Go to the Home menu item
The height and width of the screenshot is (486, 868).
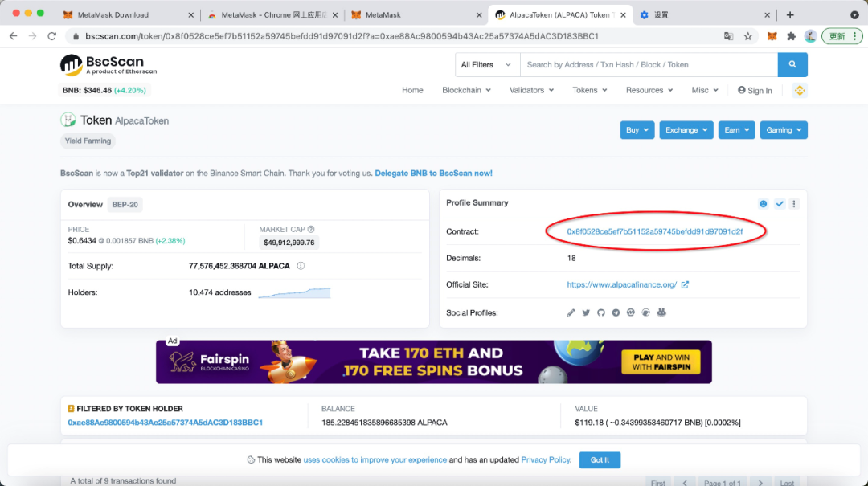coord(412,90)
